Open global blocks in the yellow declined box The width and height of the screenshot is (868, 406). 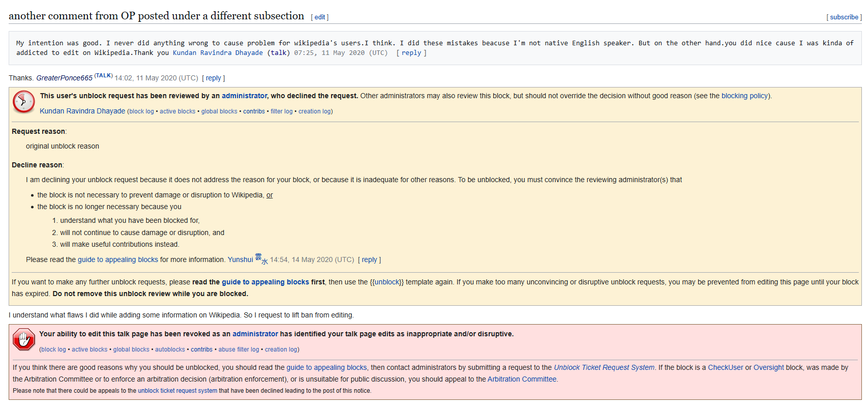[219, 111]
